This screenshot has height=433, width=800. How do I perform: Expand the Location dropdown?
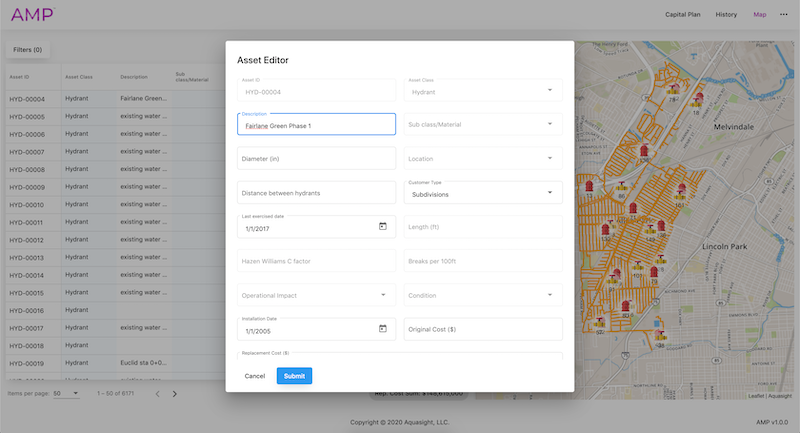coord(549,159)
